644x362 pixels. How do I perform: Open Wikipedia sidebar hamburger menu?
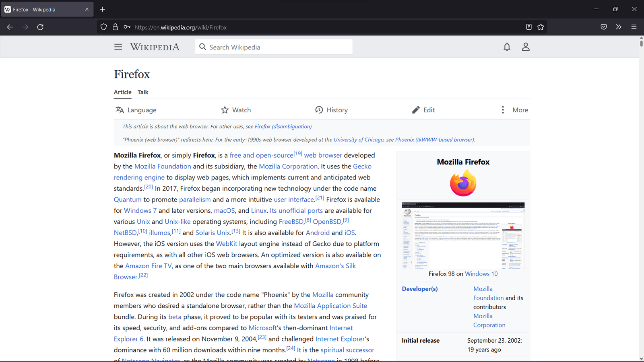coord(118,47)
